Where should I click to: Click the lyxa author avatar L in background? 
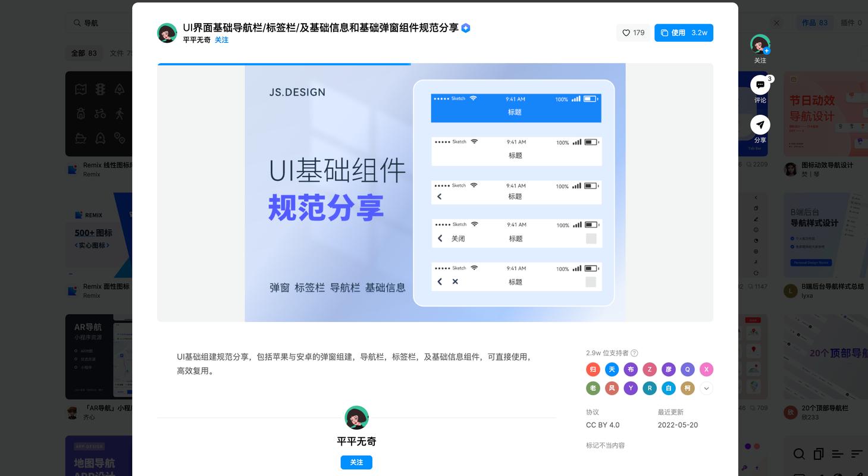tap(790, 291)
